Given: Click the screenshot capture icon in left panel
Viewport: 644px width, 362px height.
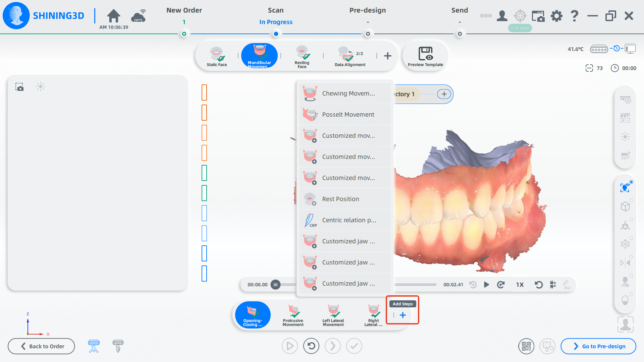Looking at the screenshot, I should [19, 87].
